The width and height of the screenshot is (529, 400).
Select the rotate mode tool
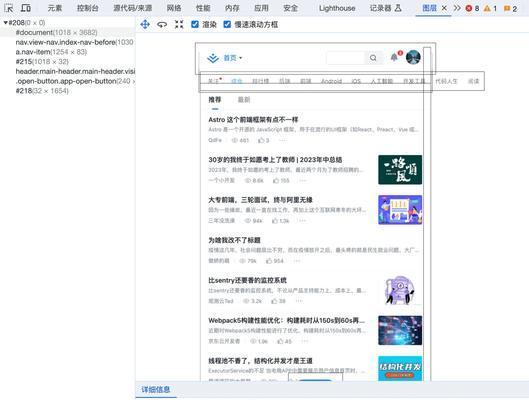coord(162,24)
